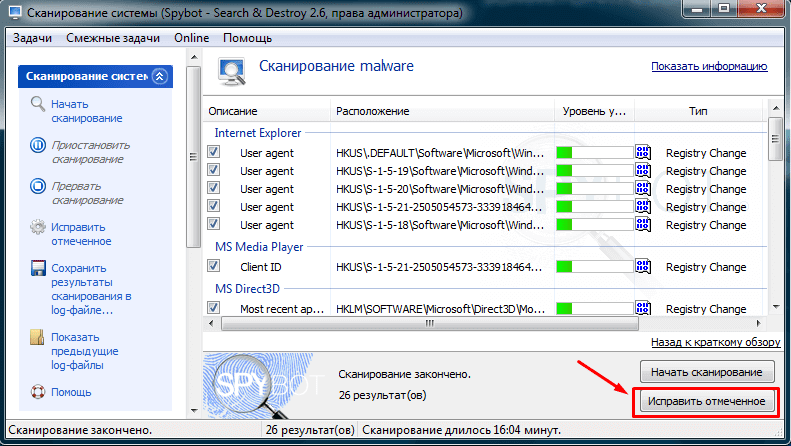791x446 pixels.
Task: Click the registry icon in Most recent ap... row
Action: pos(643,308)
